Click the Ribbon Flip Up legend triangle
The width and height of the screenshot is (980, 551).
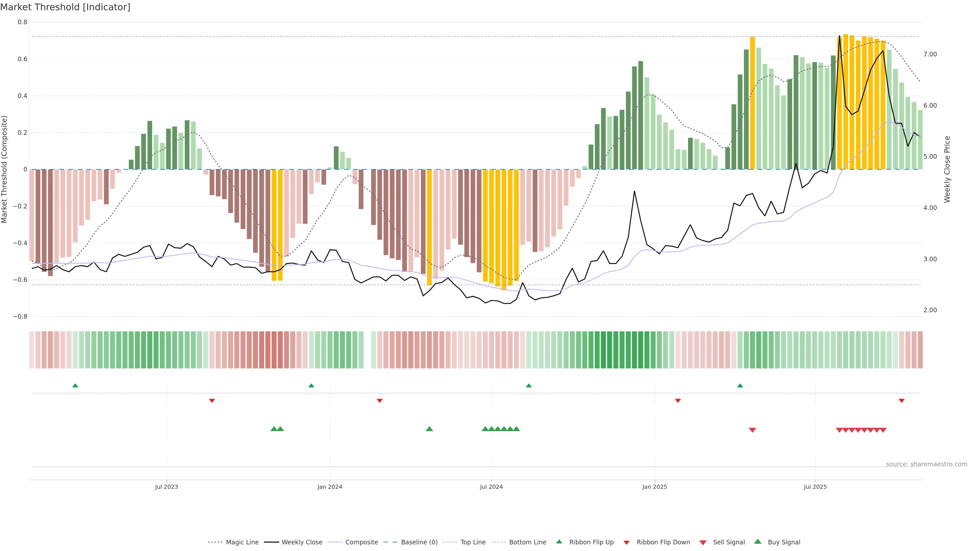point(559,542)
